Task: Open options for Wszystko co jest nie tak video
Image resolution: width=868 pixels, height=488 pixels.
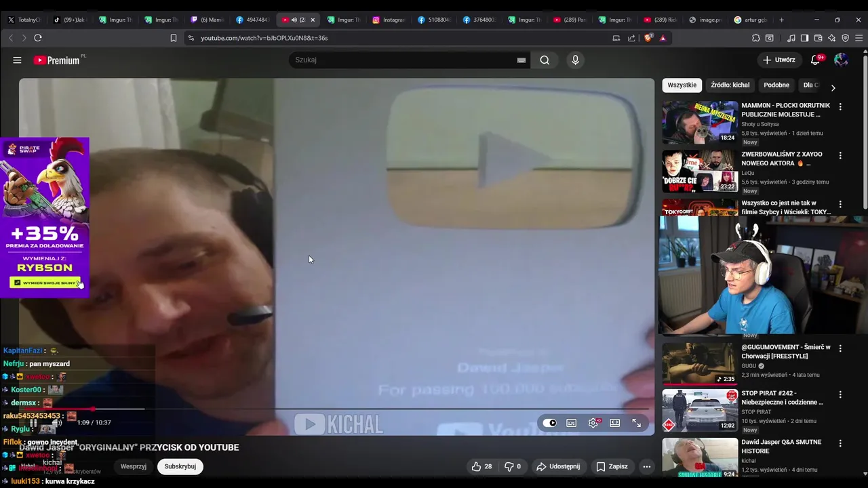Action: click(x=840, y=204)
